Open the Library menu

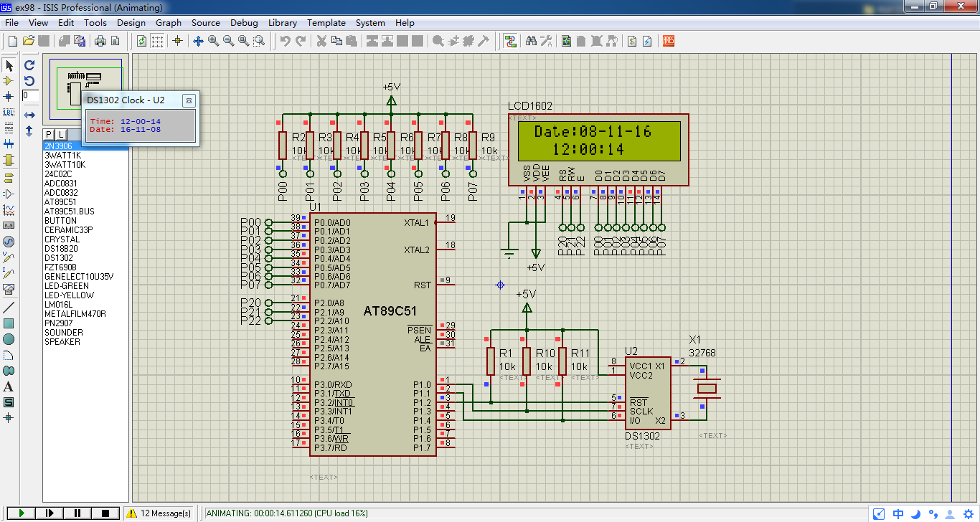(283, 22)
